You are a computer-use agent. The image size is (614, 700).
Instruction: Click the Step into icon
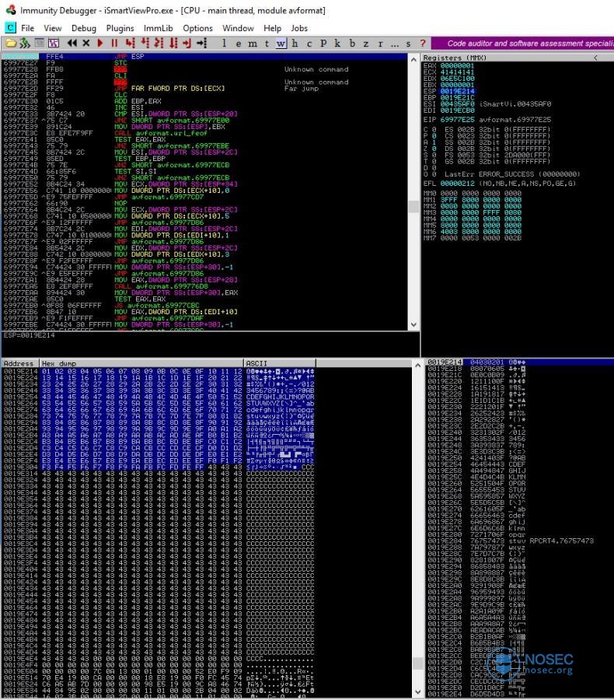click(x=130, y=44)
